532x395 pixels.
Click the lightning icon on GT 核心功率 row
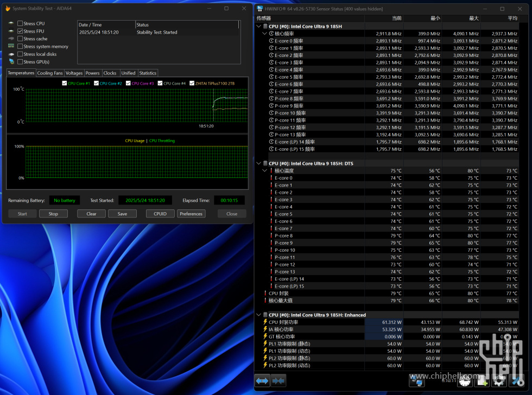[x=265, y=336]
